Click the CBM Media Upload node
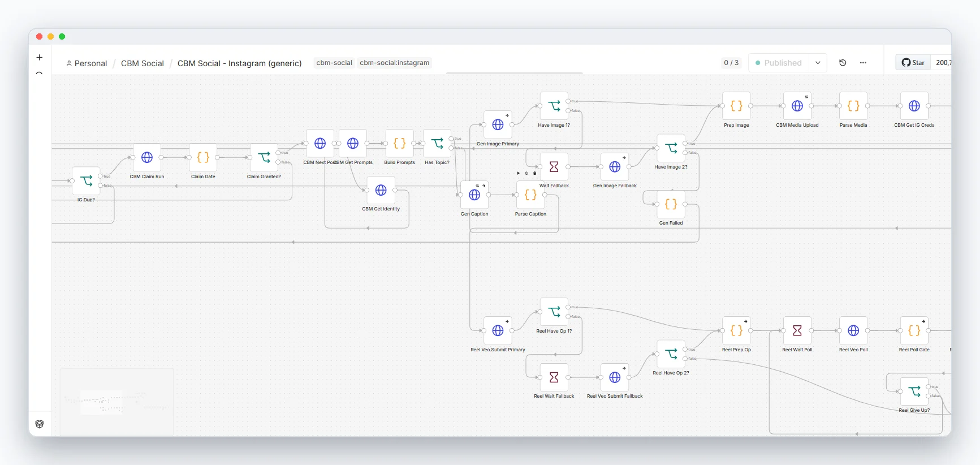Image resolution: width=980 pixels, height=465 pixels. coord(797,106)
